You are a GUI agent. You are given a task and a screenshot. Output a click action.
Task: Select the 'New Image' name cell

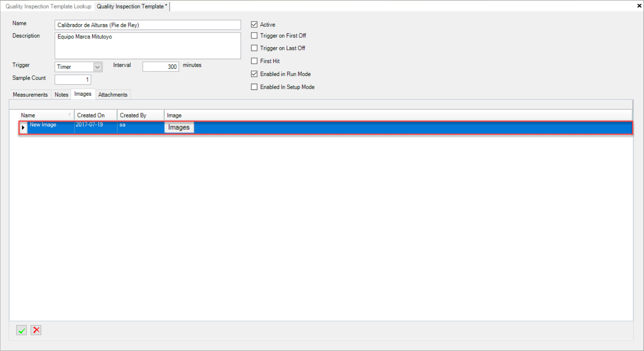(x=51, y=127)
